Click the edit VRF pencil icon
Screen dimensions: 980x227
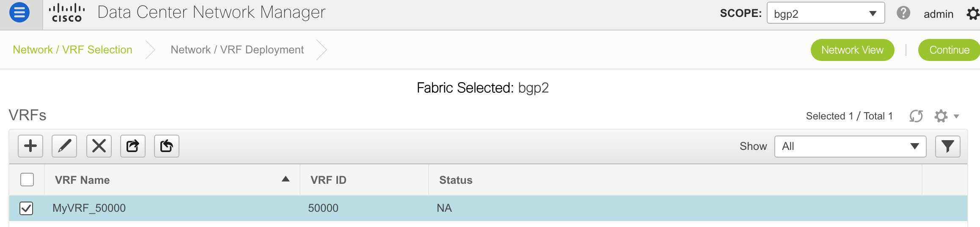[x=64, y=146]
